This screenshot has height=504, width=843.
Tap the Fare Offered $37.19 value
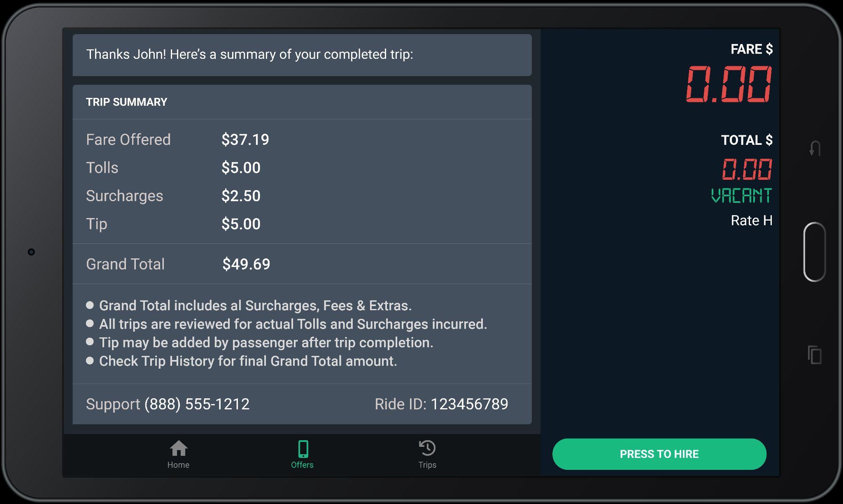tap(245, 140)
